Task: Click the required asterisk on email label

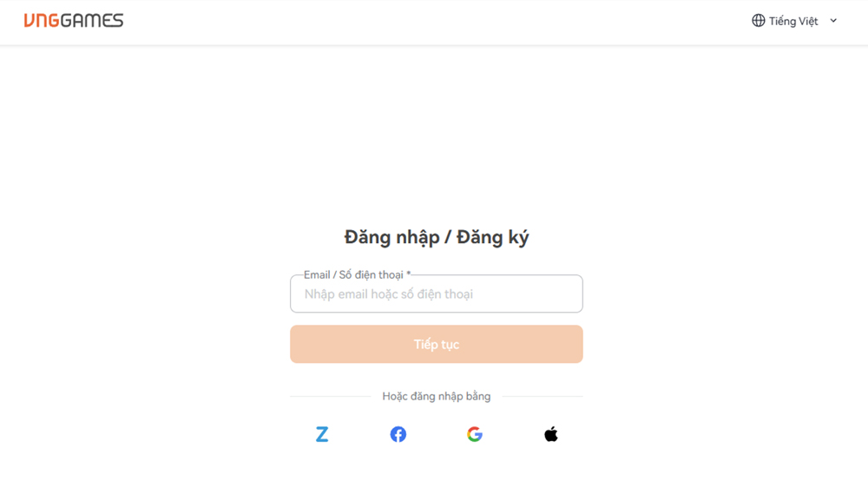Action: point(408,274)
